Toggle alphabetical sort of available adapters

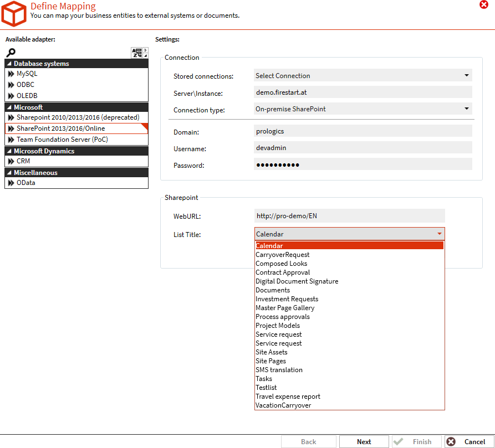point(136,53)
